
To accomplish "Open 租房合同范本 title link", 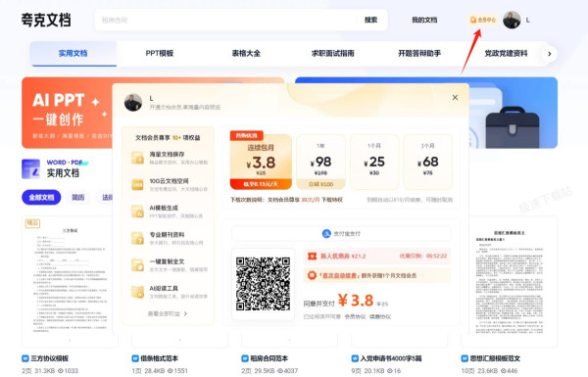I will pos(269,358).
